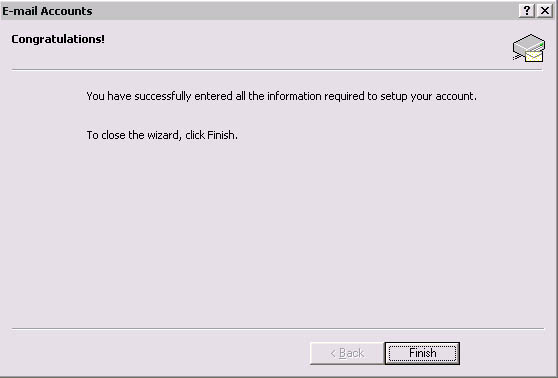
Task: Click the word "Accounts" in the title bar
Action: (x=66, y=11)
